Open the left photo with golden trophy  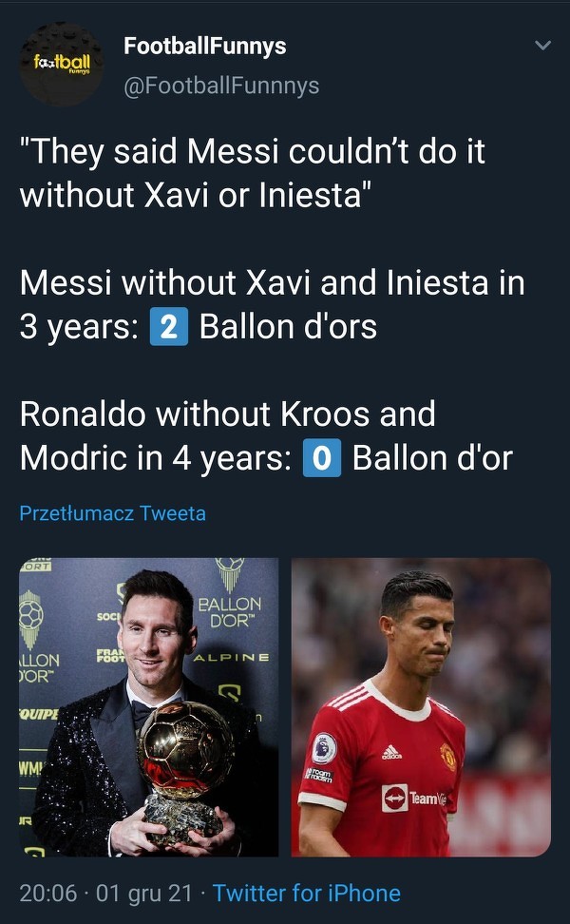pos(149,706)
